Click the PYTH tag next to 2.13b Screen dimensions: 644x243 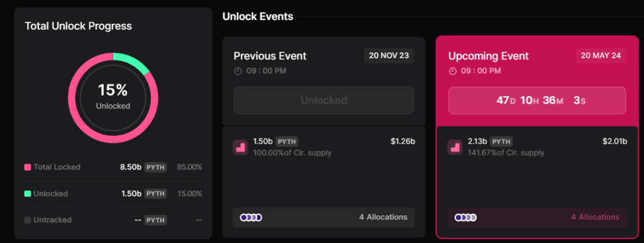click(x=501, y=142)
